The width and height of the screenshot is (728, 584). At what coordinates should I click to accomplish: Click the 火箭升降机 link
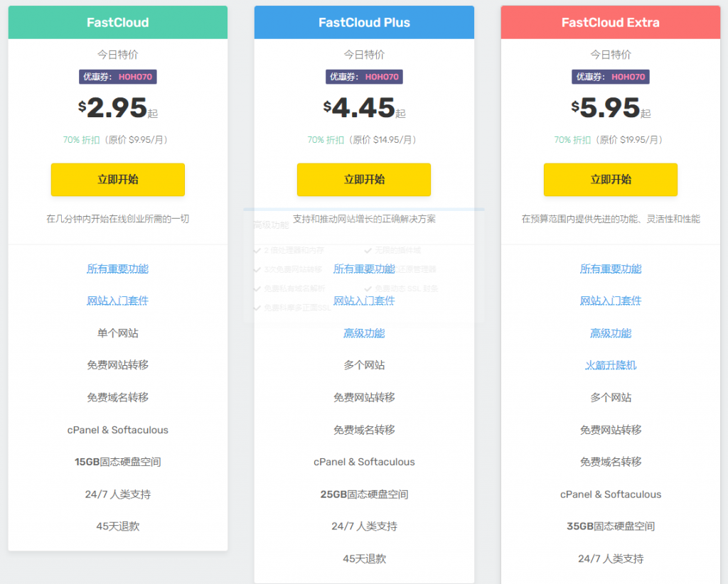click(x=610, y=365)
